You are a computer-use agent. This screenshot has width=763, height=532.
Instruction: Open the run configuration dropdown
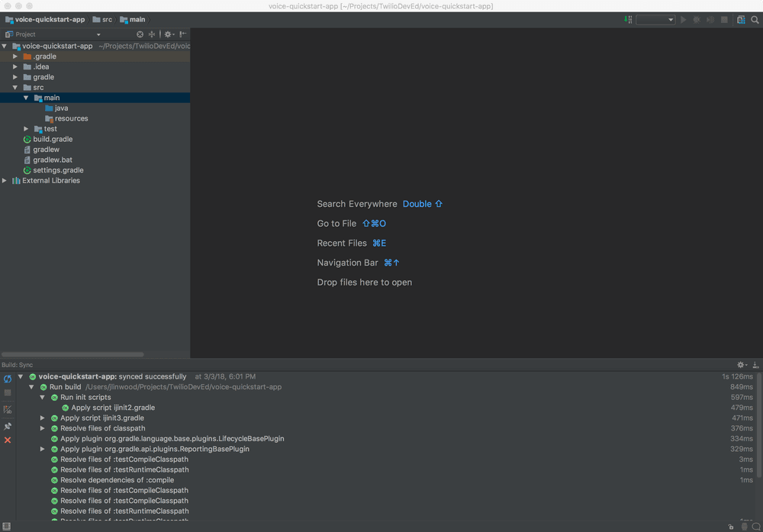(655, 19)
